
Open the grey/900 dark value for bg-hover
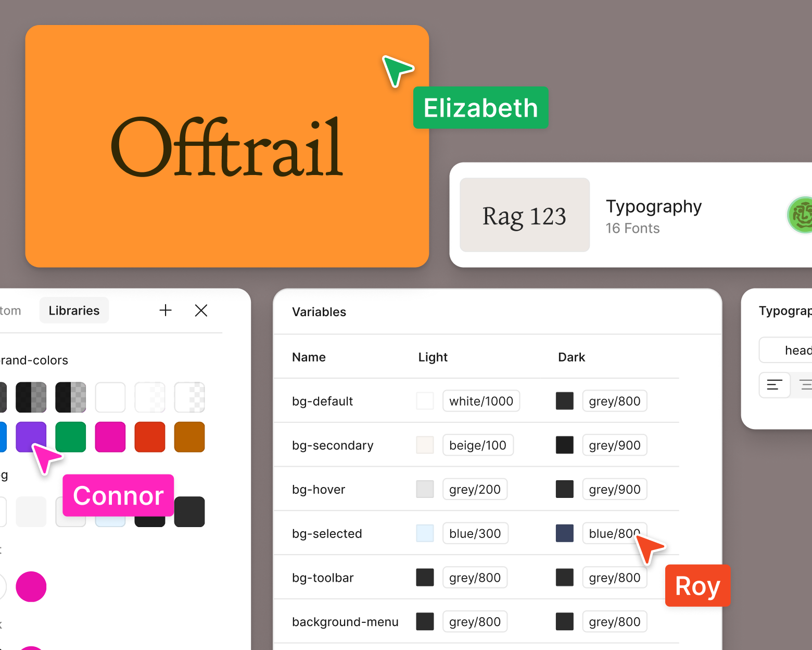click(615, 490)
